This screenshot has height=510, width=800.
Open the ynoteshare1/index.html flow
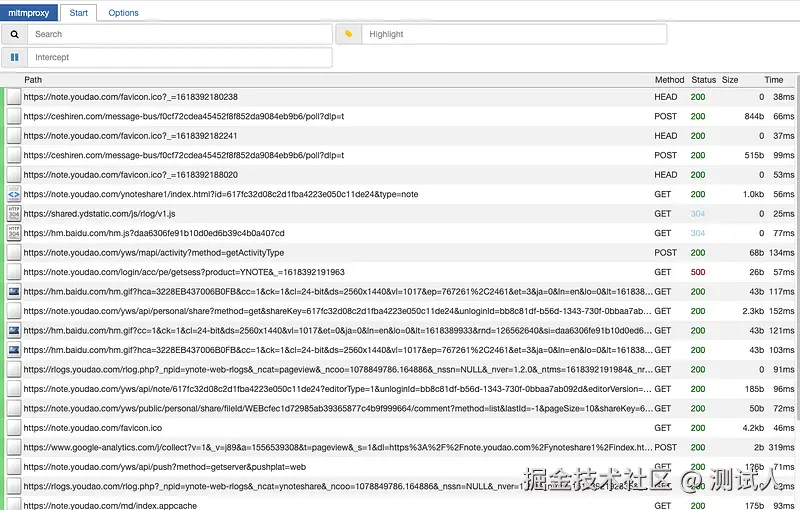[x=400, y=194]
